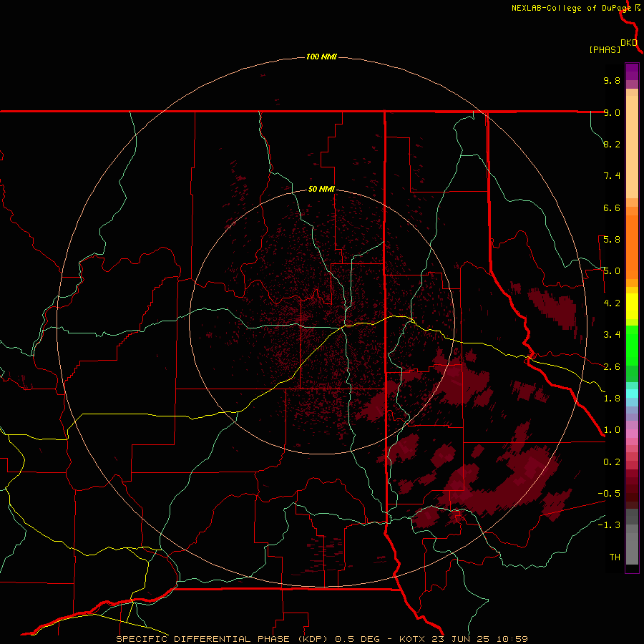Click the purple swatch at the legend top
The image size is (644, 644).
click(632, 72)
